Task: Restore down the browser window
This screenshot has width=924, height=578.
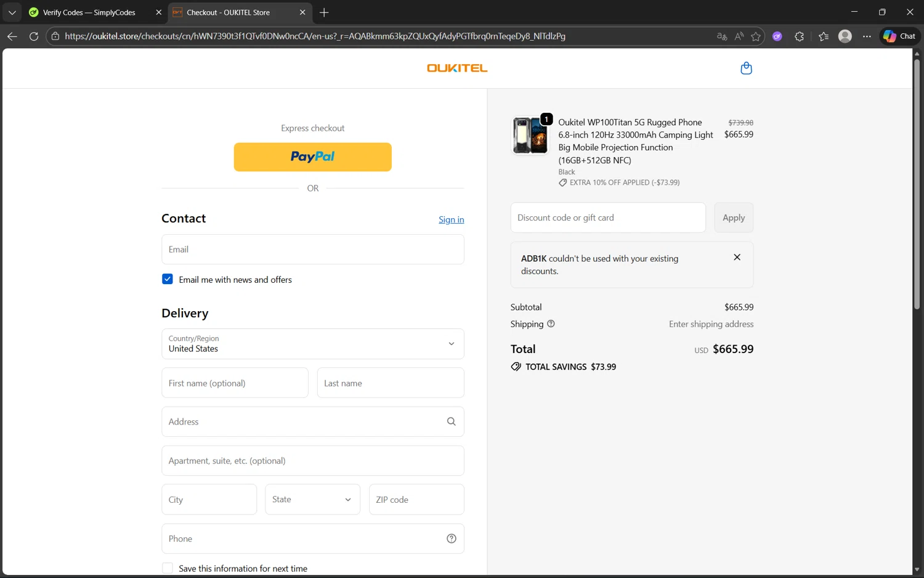Action: [882, 12]
